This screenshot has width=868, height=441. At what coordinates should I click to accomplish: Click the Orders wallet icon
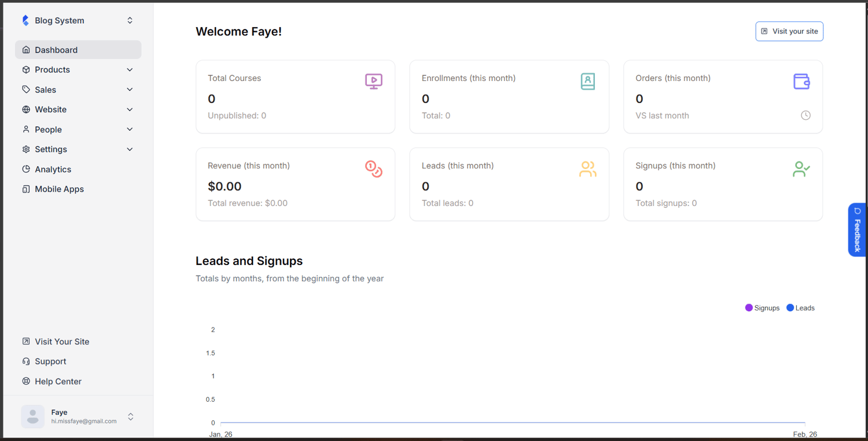tap(801, 81)
